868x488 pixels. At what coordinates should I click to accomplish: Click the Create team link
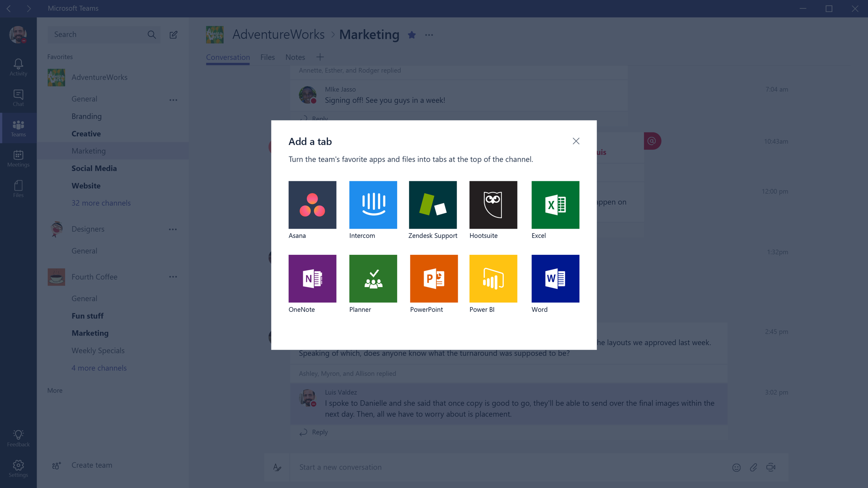point(92,465)
